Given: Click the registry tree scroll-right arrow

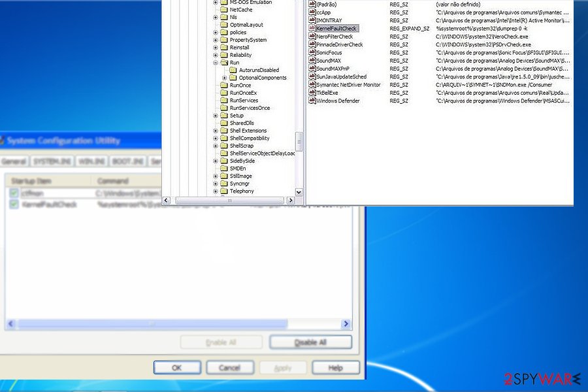Looking at the screenshot, I should 290,201.
